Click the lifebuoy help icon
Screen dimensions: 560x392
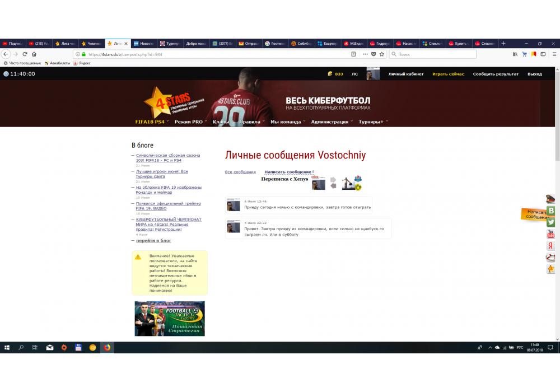click(x=550, y=258)
